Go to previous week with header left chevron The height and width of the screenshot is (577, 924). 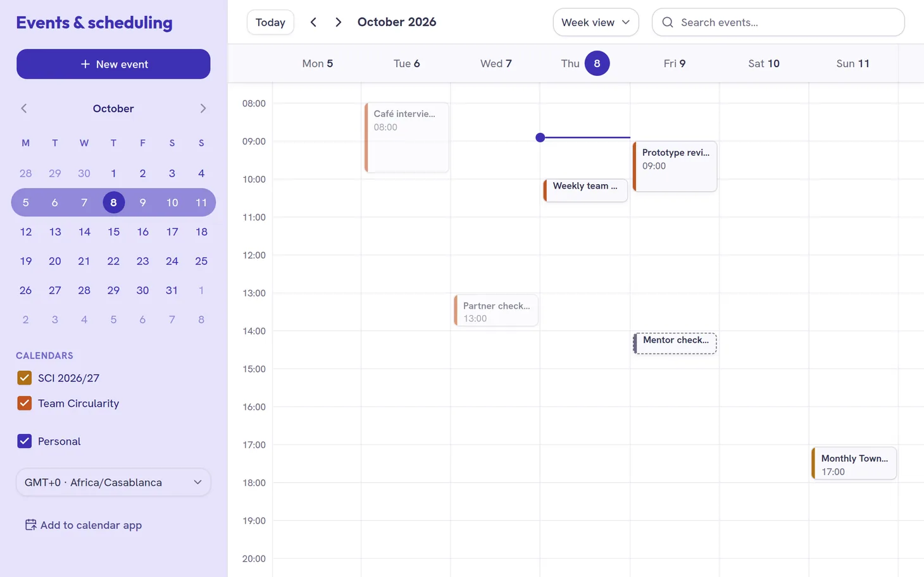tap(313, 22)
